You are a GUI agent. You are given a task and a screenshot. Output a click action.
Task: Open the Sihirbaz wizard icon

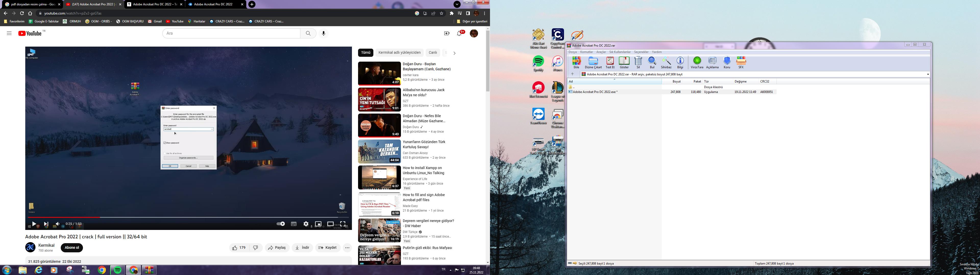666,62
